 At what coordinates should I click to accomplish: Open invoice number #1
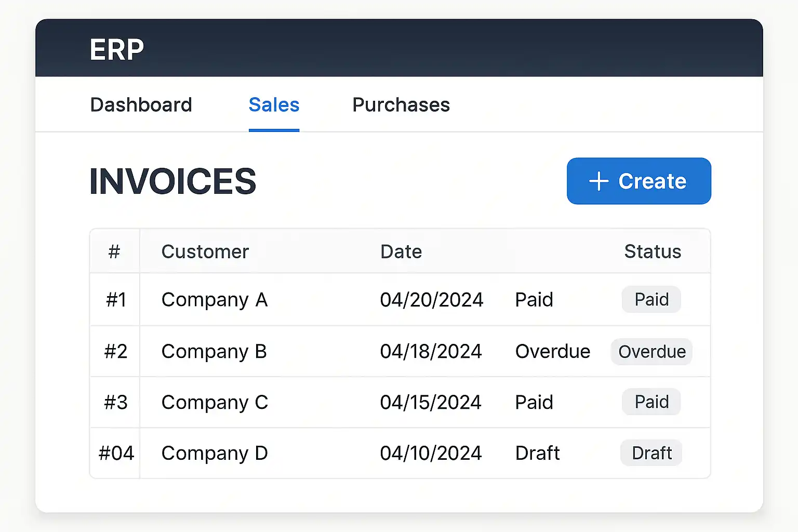[x=116, y=300]
